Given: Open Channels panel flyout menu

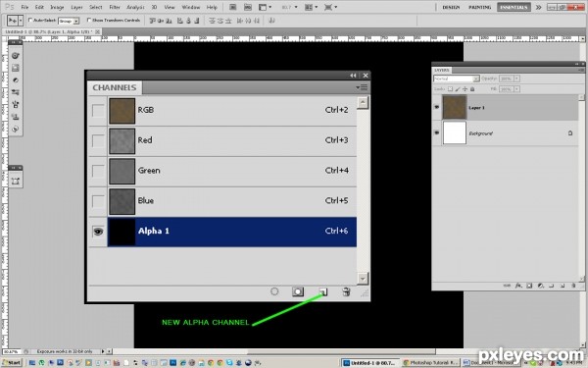Looking at the screenshot, I should point(362,87).
